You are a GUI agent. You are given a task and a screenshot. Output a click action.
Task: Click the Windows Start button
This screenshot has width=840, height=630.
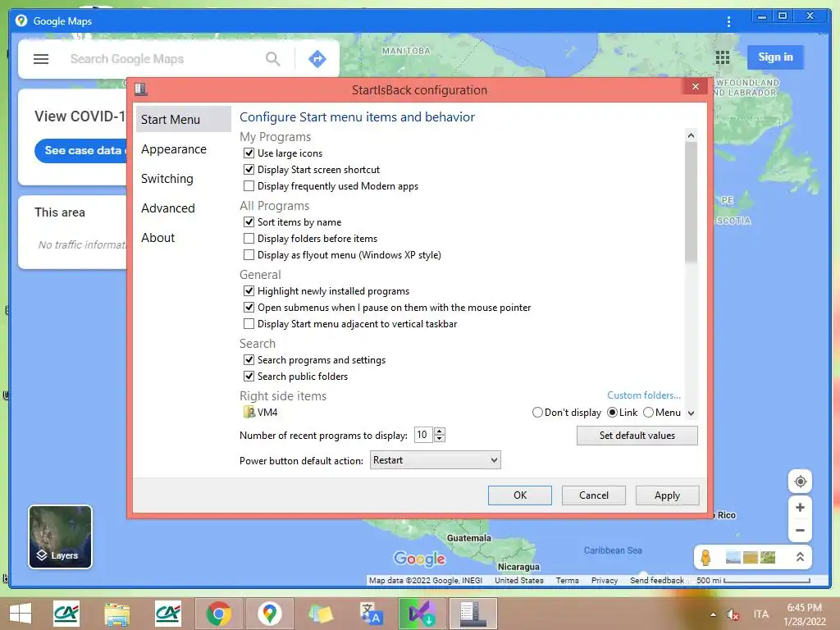pyautogui.click(x=21, y=614)
